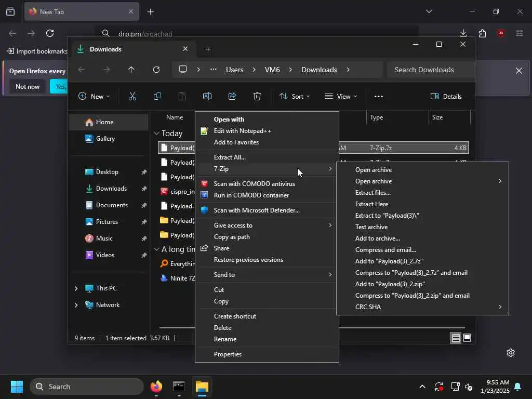Open the Firefox list all tabs dropdown
Screen dimensions: 532x399
(429, 11)
